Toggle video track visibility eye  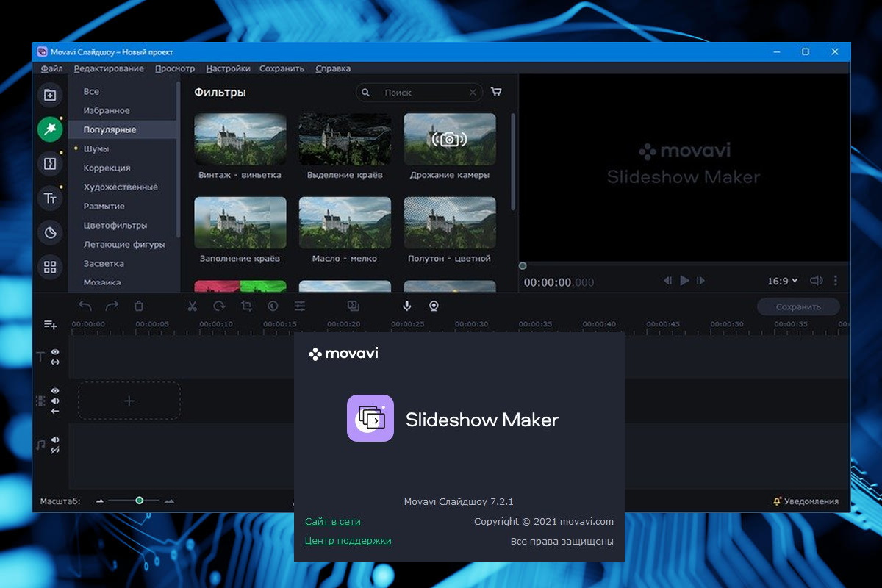(x=55, y=391)
